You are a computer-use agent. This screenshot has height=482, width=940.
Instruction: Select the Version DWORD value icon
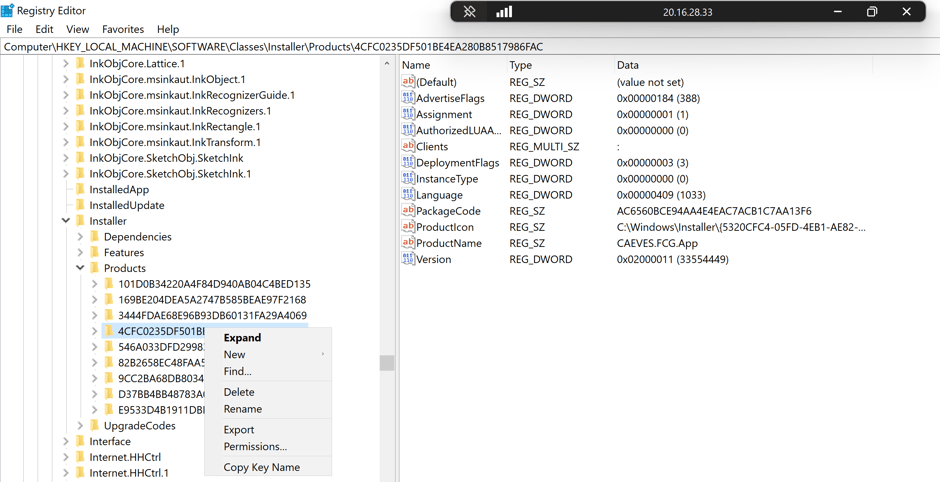coord(408,259)
